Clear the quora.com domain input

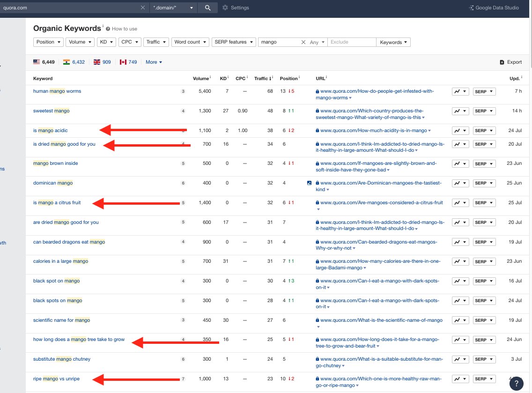143,7
